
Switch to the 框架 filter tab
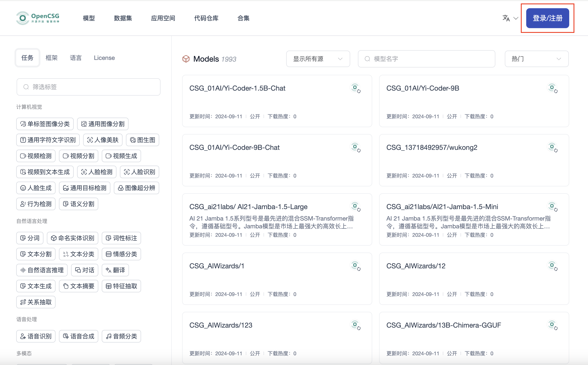52,58
